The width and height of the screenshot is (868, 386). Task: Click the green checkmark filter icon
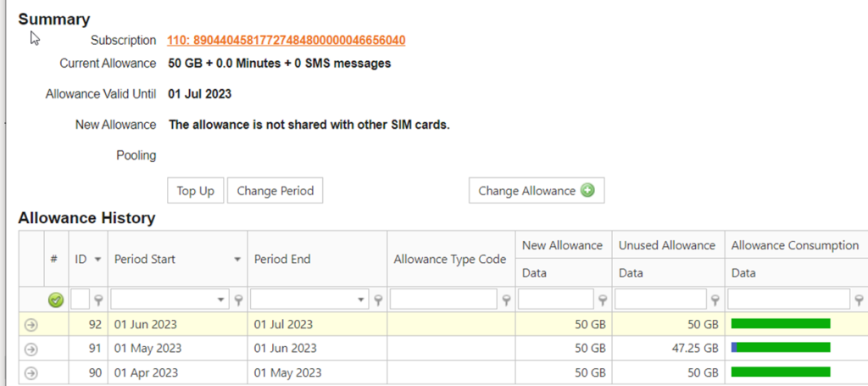56,299
